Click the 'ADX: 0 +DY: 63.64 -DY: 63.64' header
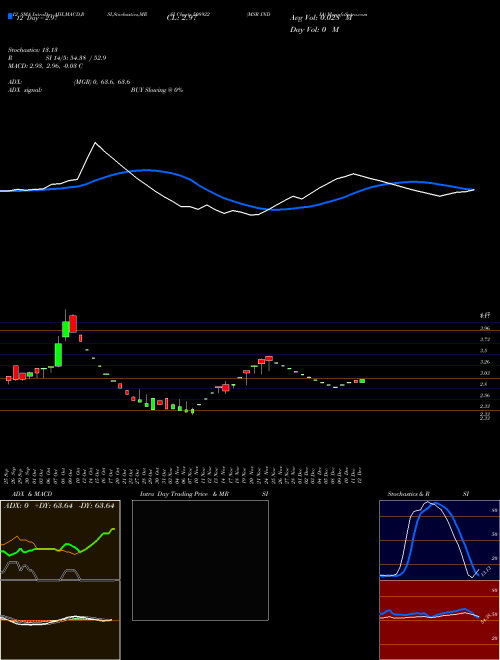Viewport: 500px width, 660px height. pos(59,506)
